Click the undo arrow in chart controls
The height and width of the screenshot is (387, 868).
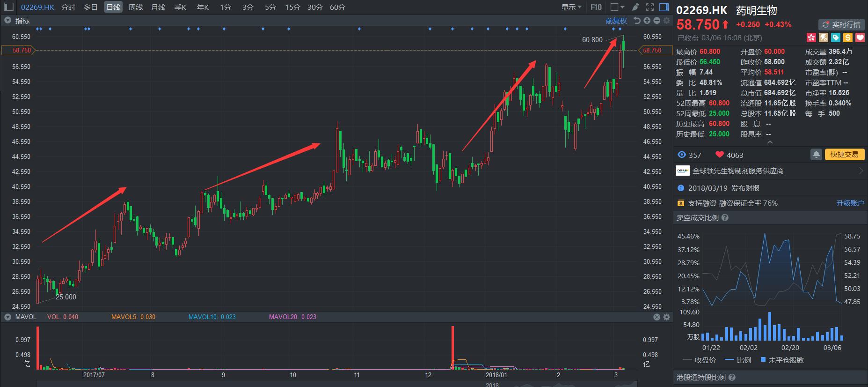point(637,21)
